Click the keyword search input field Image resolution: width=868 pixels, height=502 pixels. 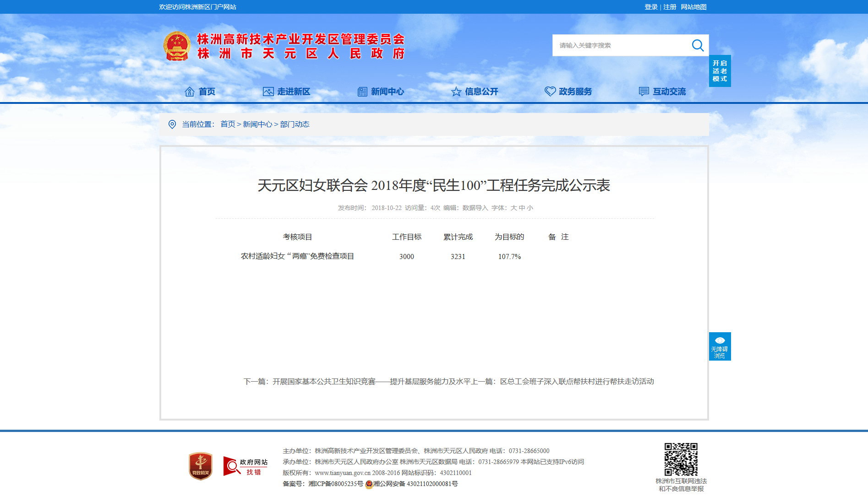click(x=622, y=45)
